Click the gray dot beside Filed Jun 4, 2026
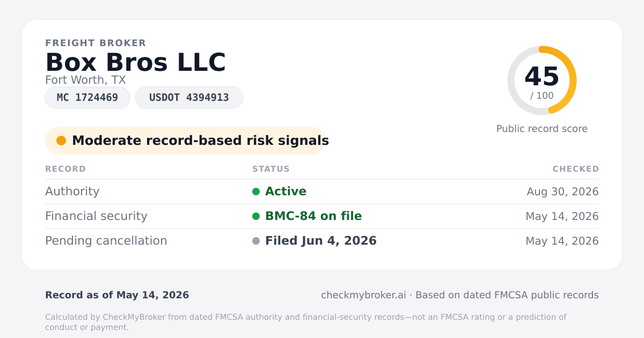The height and width of the screenshot is (338, 644). coord(256,241)
